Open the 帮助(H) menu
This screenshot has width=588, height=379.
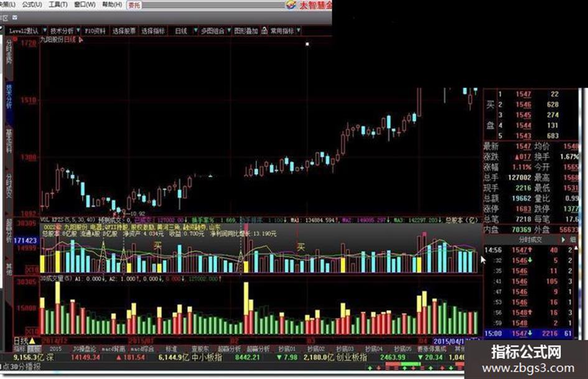[112, 4]
